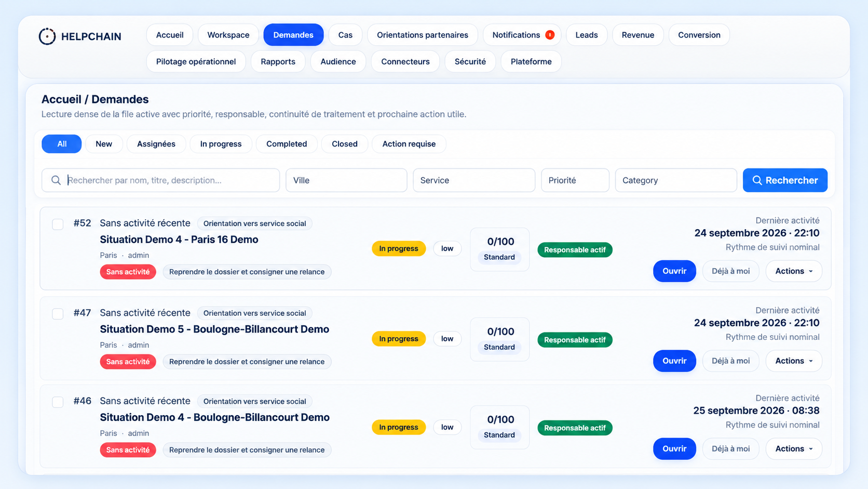This screenshot has width=868, height=489.
Task: Open the Leads navigation tab
Action: coord(587,35)
